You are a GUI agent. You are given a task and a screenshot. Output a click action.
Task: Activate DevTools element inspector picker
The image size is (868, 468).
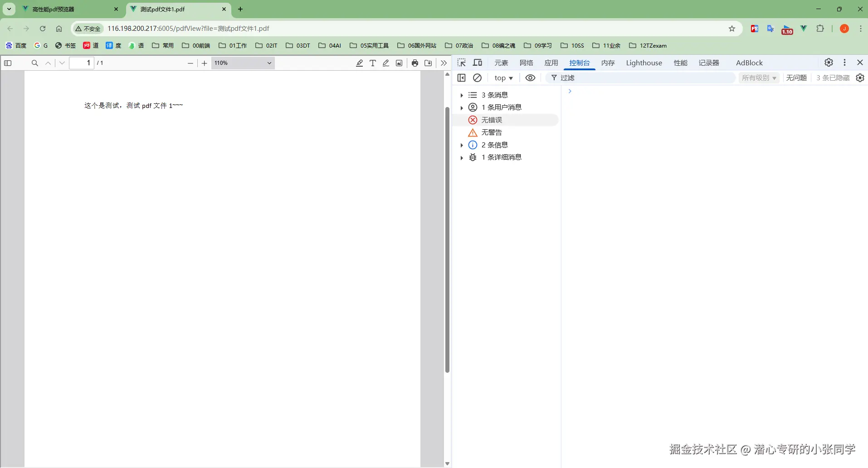[462, 63]
